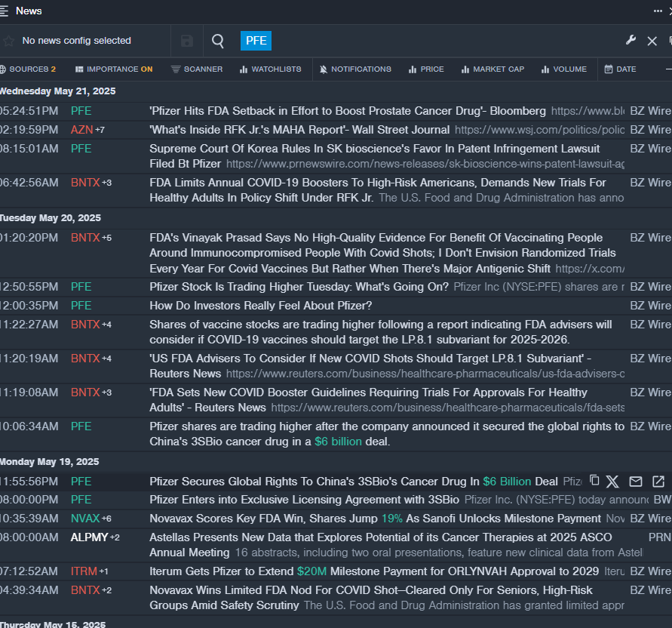Click the search magnifier icon
This screenshot has width=672, height=628.
tap(218, 41)
